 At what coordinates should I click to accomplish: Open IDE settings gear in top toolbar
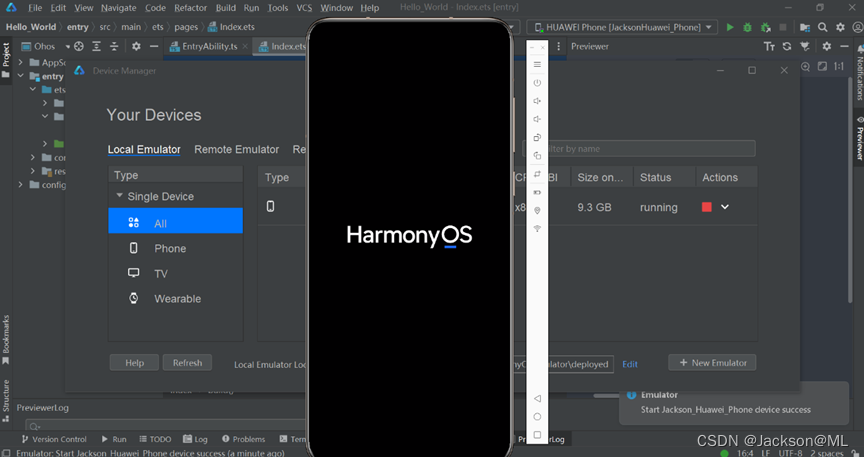click(840, 27)
